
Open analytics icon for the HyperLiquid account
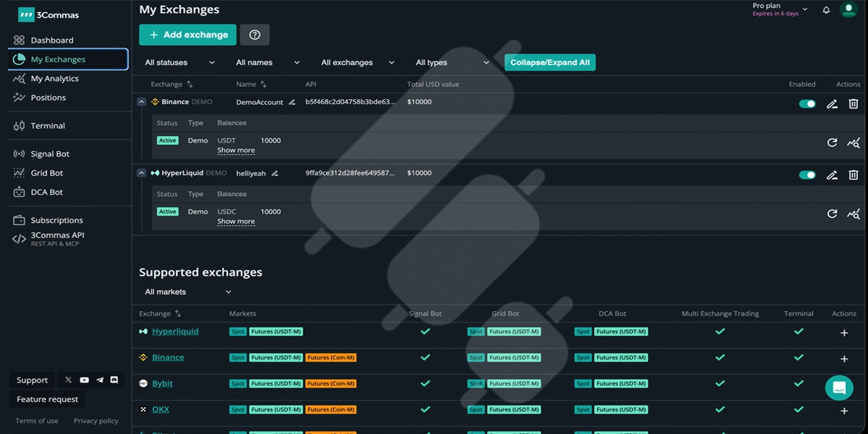click(x=854, y=214)
